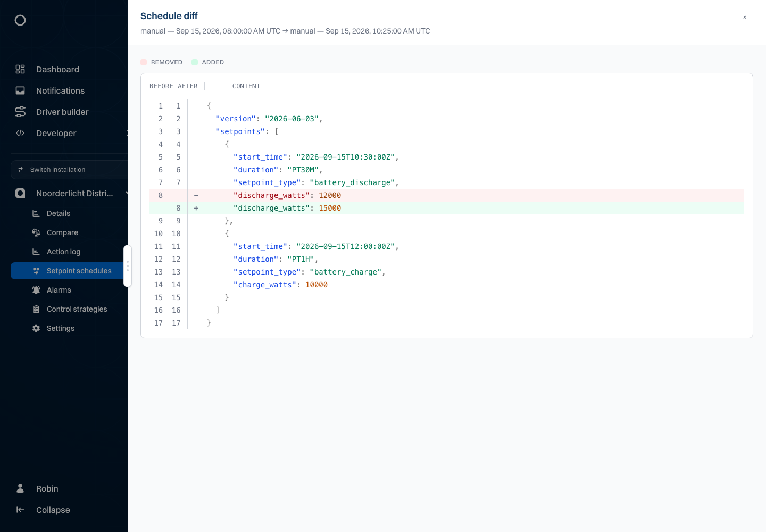Viewport: 766px width, 532px height.
Task: Select Setpoint schedules in sidebar
Action: (69, 271)
